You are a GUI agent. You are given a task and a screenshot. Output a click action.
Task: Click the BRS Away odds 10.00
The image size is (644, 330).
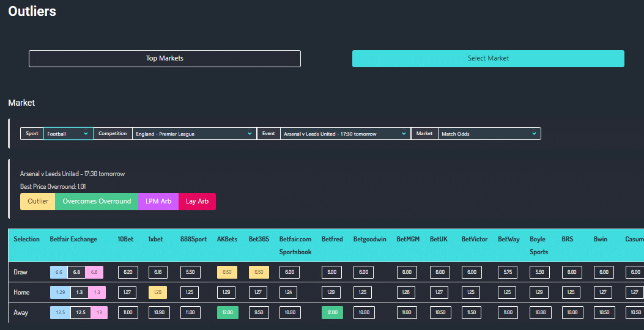572,312
